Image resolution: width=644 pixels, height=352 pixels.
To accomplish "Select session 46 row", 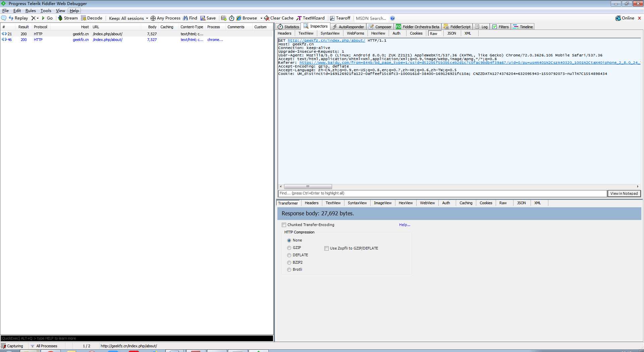I will coord(137,40).
